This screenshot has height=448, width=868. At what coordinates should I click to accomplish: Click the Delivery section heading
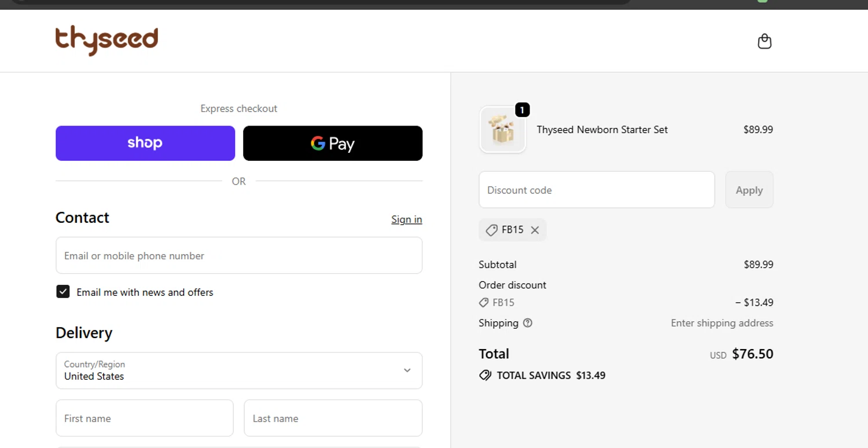point(84,333)
